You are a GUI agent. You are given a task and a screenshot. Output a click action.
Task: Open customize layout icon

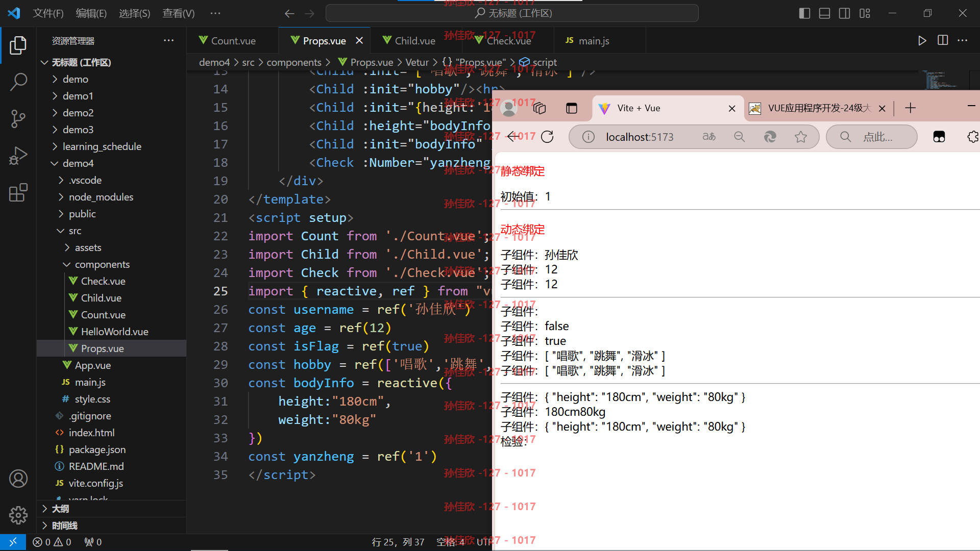865,13
